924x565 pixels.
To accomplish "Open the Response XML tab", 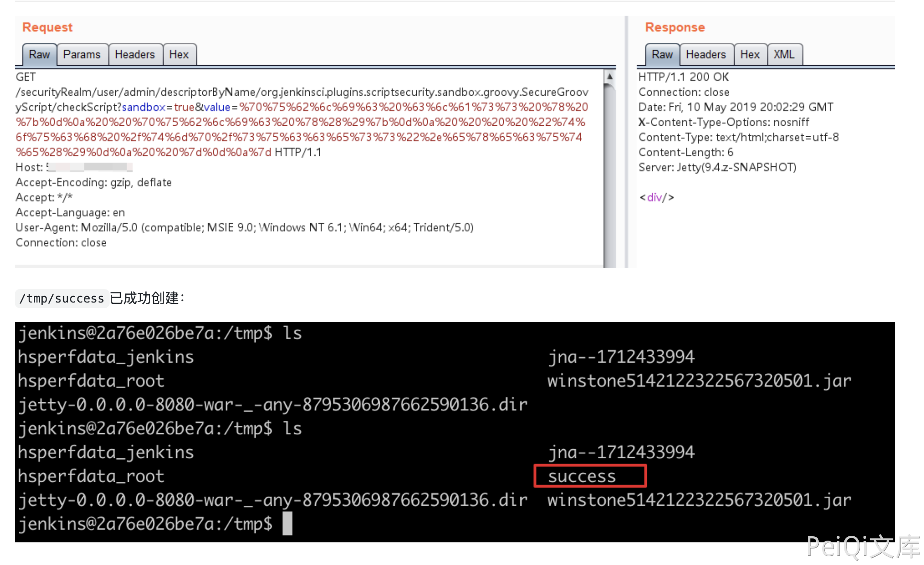I will (x=784, y=54).
